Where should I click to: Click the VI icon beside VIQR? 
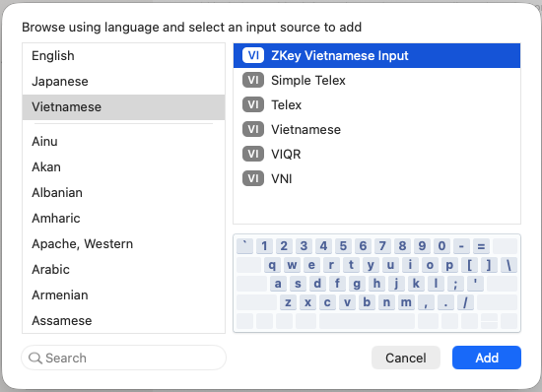[x=253, y=154]
